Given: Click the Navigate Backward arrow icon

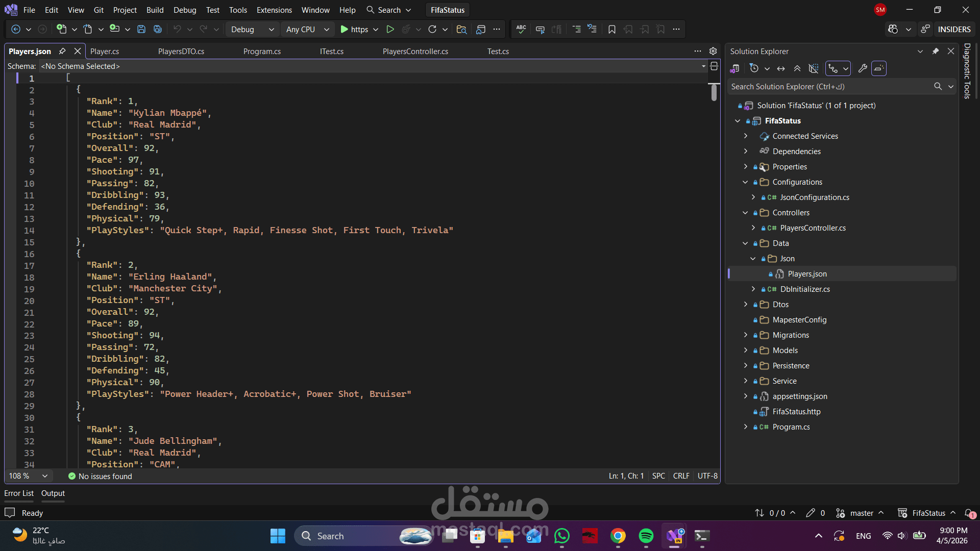Looking at the screenshot, I should pyautogui.click(x=16, y=29).
